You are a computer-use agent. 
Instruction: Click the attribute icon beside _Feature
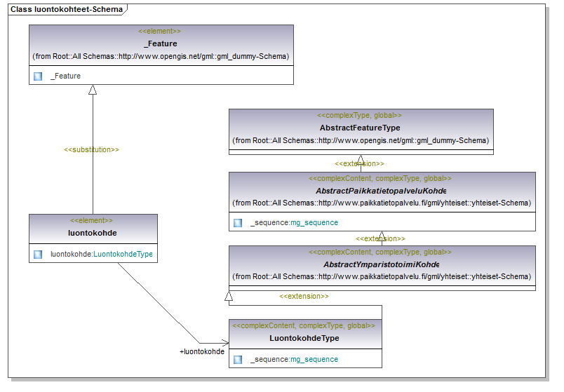(x=38, y=76)
